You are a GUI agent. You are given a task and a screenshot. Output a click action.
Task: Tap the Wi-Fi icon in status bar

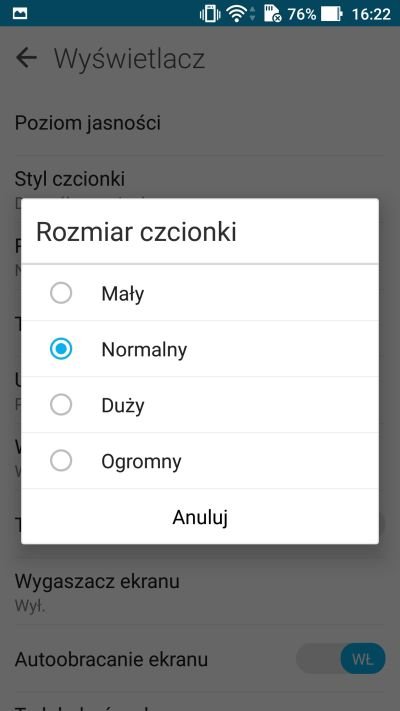[x=237, y=14]
